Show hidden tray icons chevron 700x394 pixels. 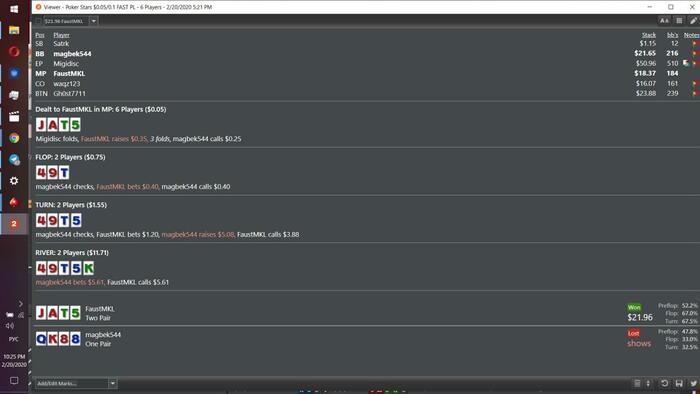[21, 304]
